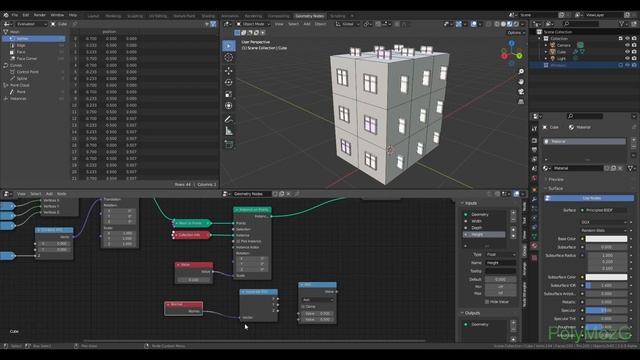Toggle Hide Value checkbox in Inputs panel
640x360 pixels.
click(x=487, y=302)
